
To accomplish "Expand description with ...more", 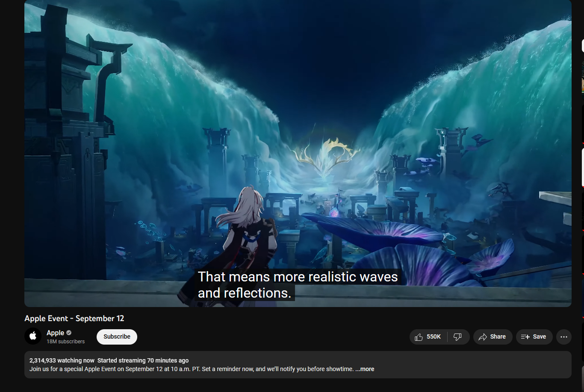I will coord(365,369).
